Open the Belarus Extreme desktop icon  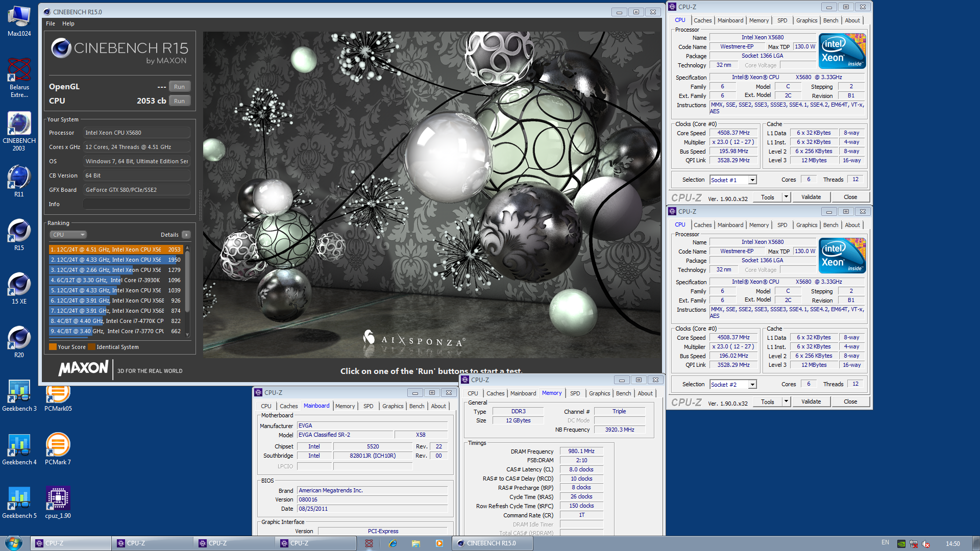click(19, 78)
